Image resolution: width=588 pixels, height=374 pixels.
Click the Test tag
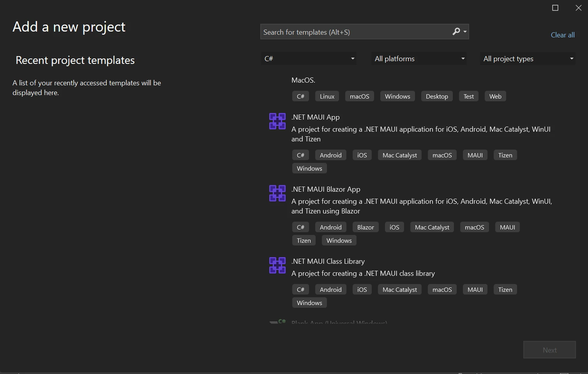tap(469, 96)
